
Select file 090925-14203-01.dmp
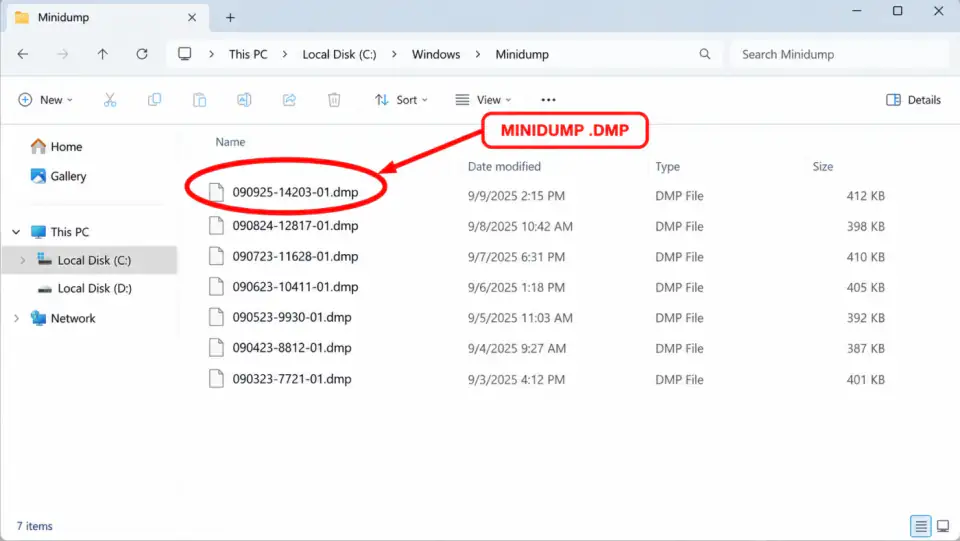click(295, 192)
